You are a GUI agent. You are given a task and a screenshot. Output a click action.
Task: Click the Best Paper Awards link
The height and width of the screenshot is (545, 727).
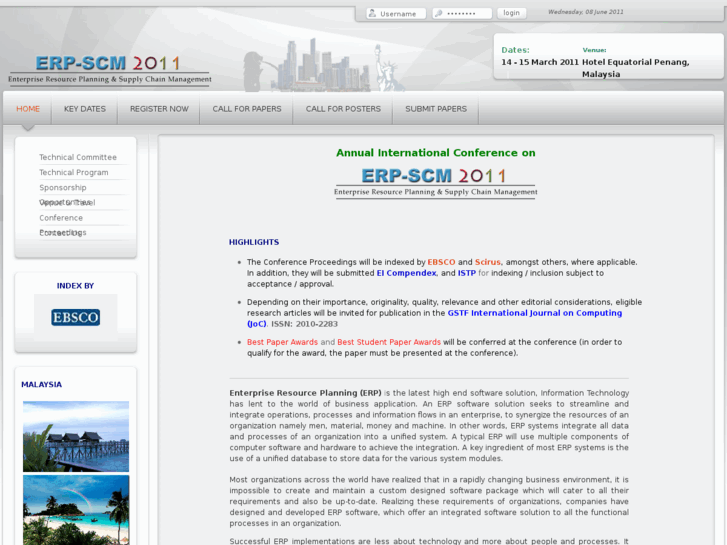(282, 342)
